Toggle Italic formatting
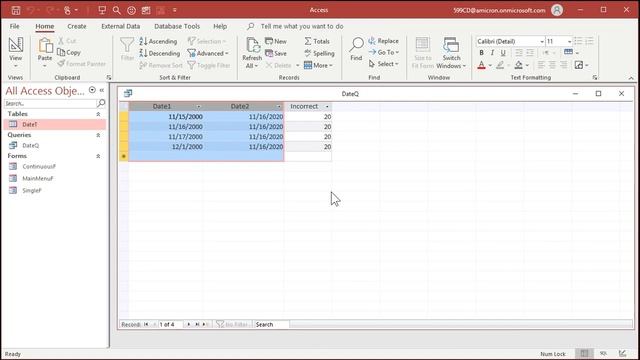640x360 pixels. (x=492, y=53)
